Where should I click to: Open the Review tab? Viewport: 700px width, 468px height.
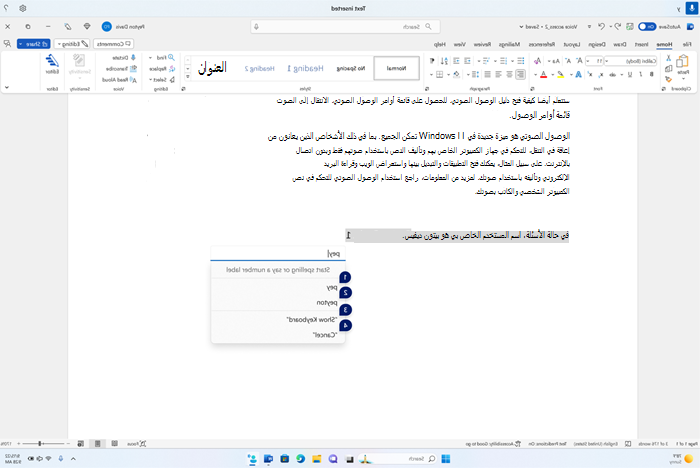(482, 44)
